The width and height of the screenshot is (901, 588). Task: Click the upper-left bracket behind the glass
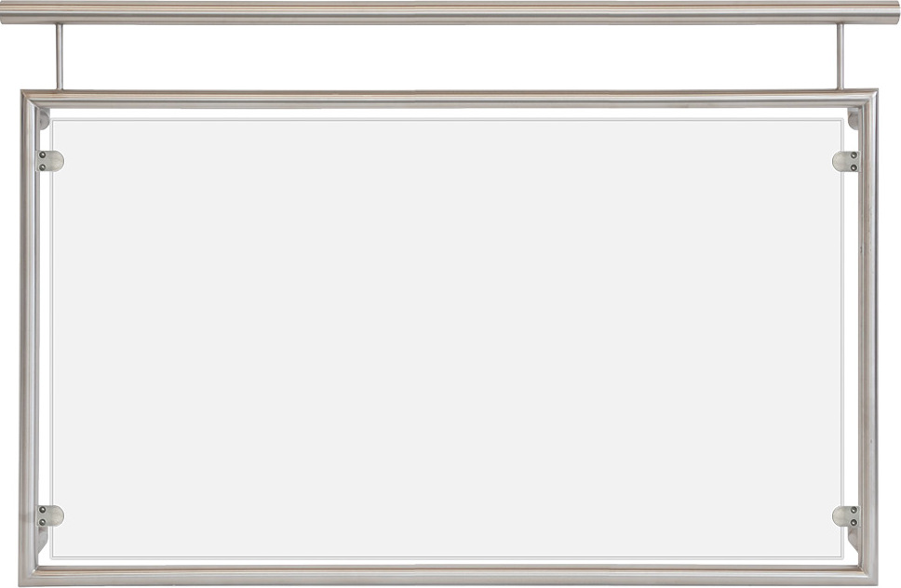coord(45,119)
